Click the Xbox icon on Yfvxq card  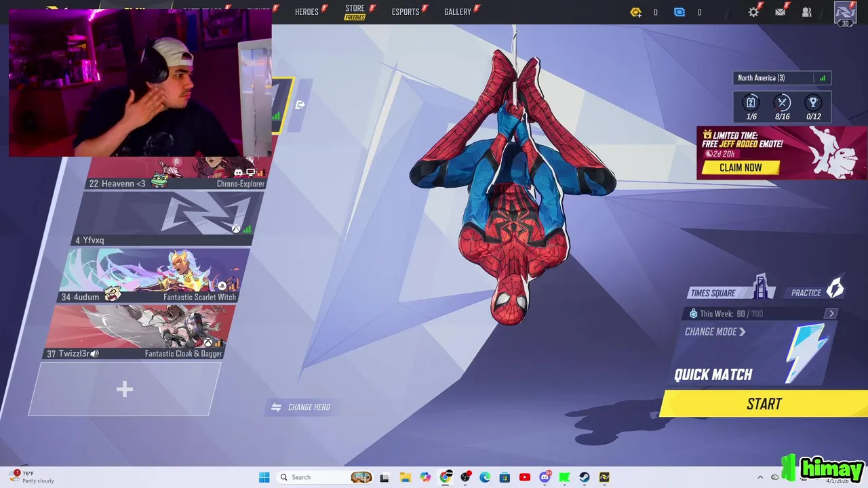[235, 229]
